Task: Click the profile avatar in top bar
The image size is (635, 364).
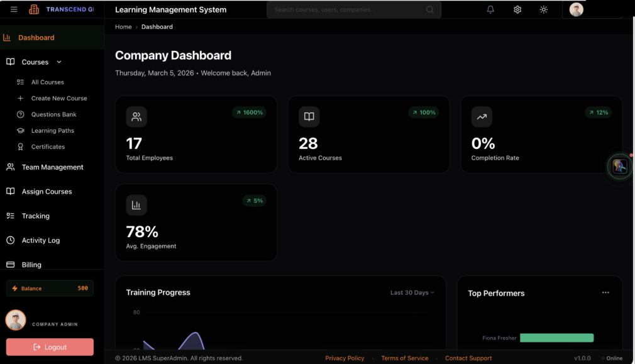Action: [x=576, y=9]
